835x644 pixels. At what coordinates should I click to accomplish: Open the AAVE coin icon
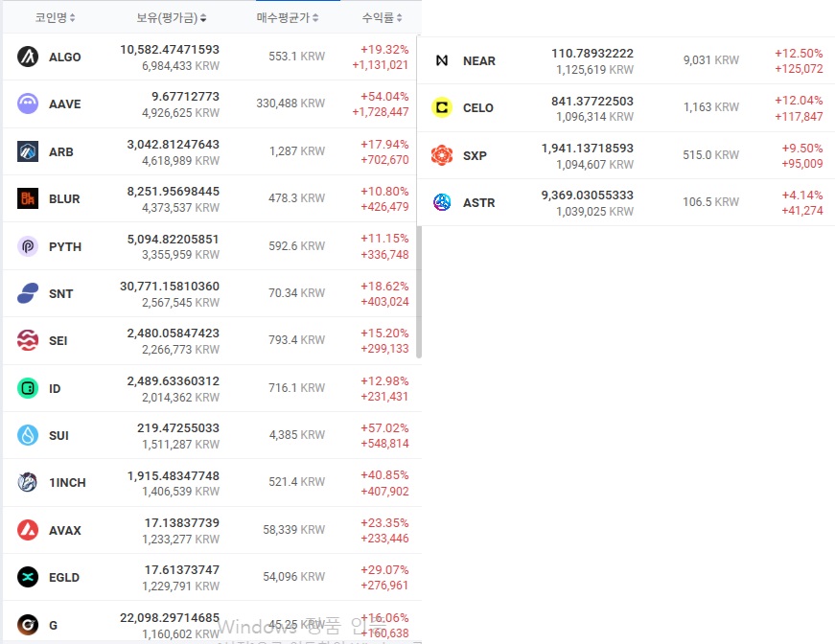(28, 103)
